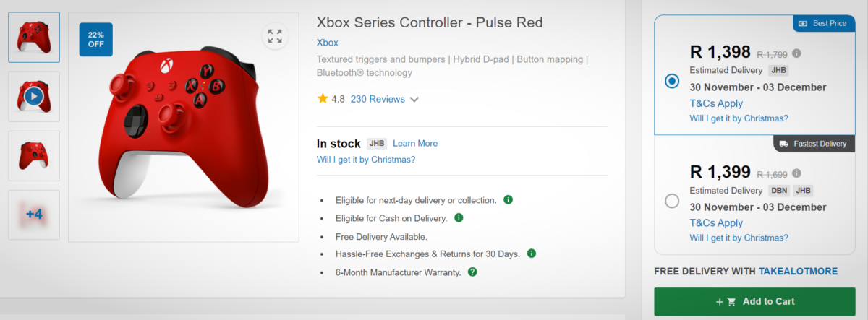Open the Xbox brand link
The image size is (868, 320).
pos(328,43)
